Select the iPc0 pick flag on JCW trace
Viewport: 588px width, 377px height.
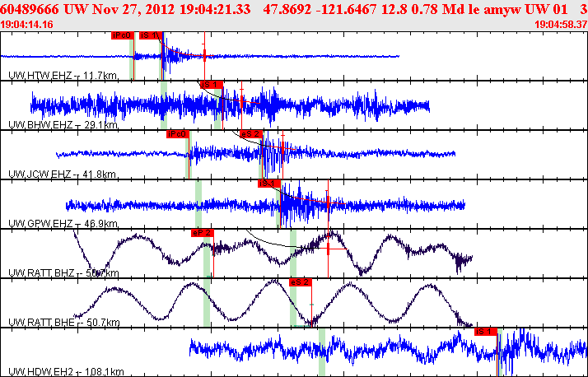pos(178,134)
